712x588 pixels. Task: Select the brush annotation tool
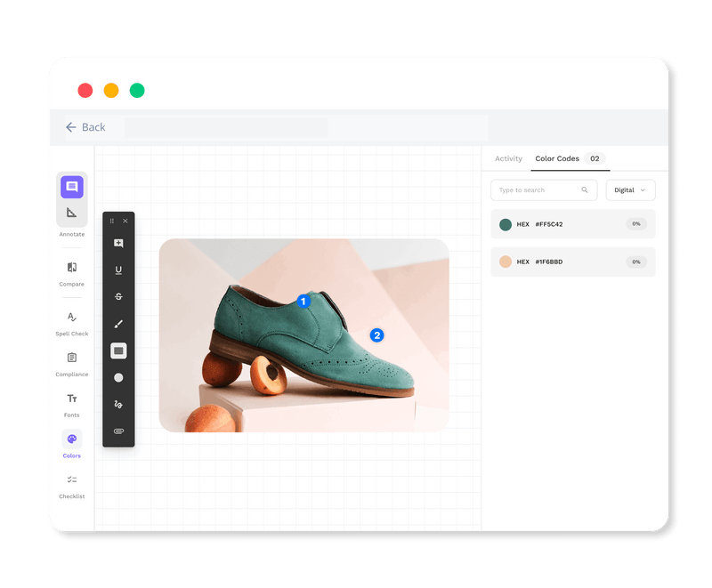[x=117, y=323]
